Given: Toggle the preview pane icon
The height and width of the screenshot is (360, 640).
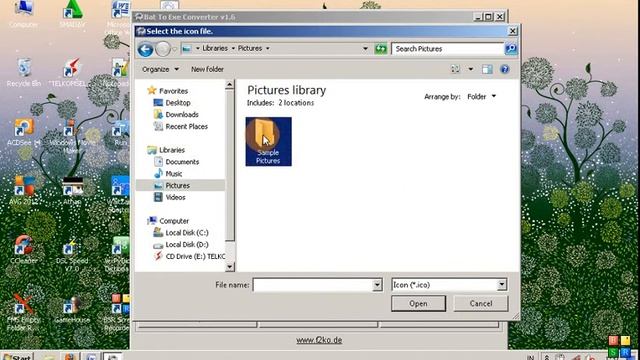Looking at the screenshot, I should point(487,69).
